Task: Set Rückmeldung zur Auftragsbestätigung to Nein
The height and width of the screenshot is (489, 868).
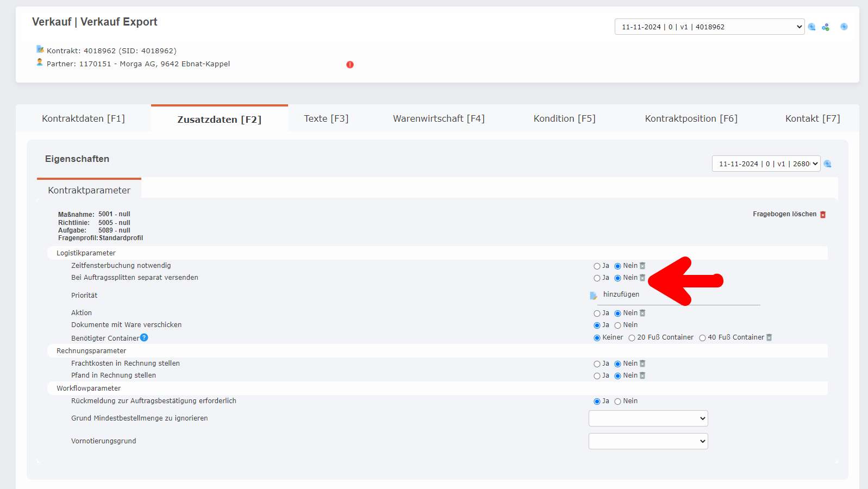Action: tap(617, 402)
